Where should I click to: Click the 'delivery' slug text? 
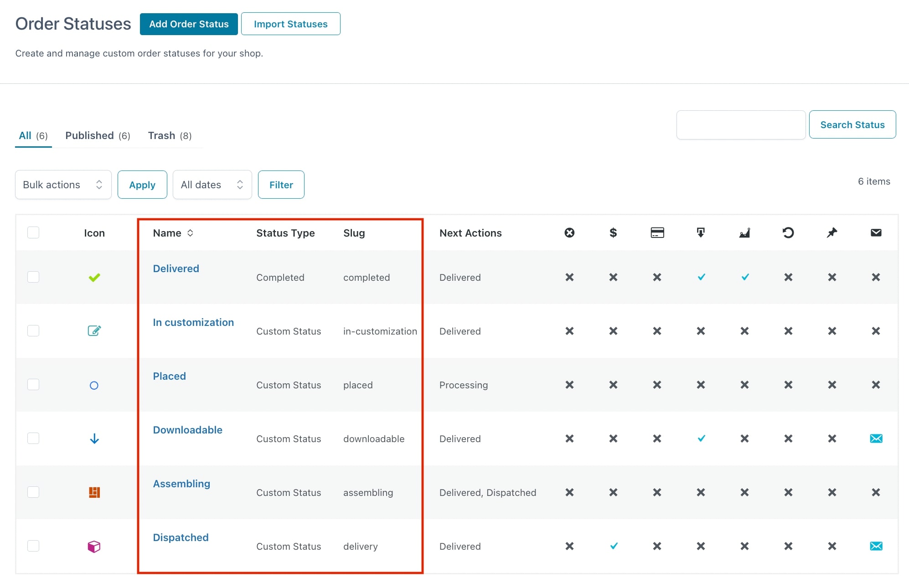tap(361, 547)
